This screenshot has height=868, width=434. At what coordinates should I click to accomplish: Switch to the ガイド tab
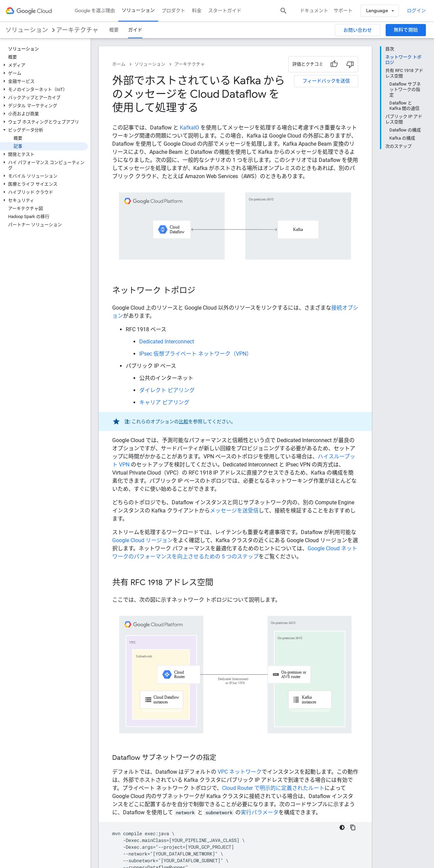point(135,30)
